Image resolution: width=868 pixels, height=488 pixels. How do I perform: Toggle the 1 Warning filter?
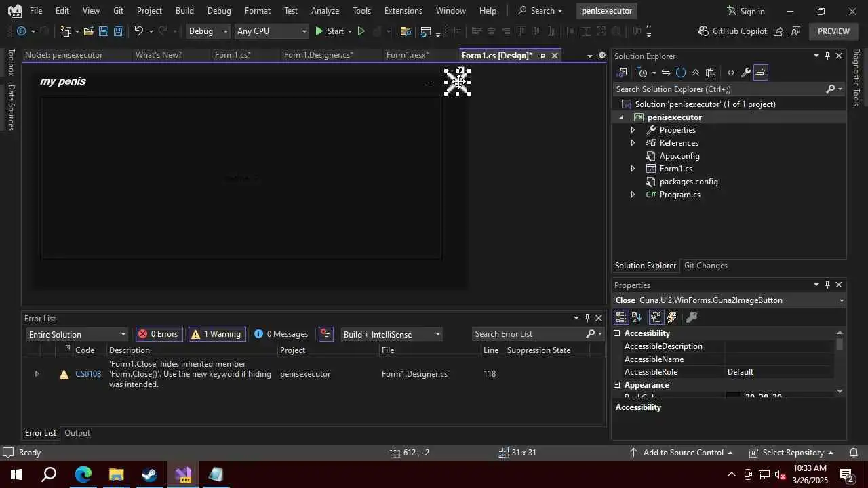tap(217, 334)
